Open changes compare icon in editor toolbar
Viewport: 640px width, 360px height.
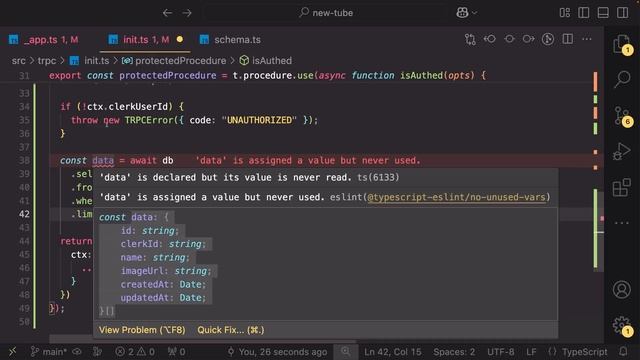point(470,39)
